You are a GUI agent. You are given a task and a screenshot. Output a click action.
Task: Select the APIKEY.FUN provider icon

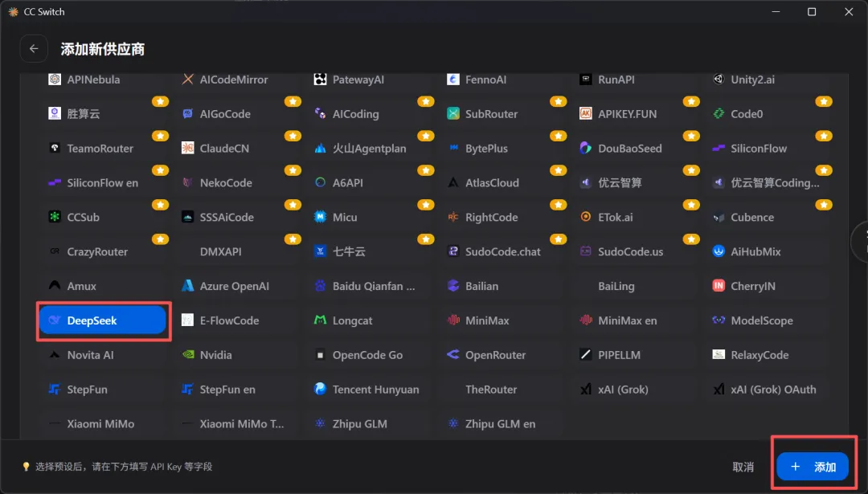coord(586,113)
